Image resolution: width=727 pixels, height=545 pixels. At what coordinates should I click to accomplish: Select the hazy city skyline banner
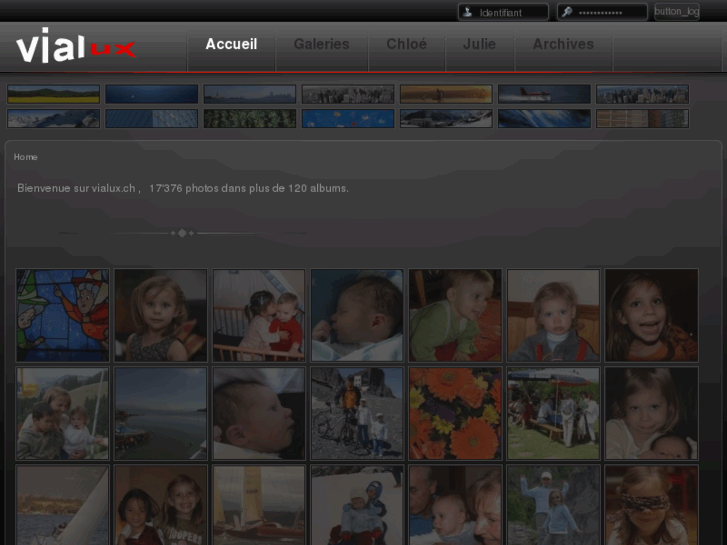tap(249, 94)
